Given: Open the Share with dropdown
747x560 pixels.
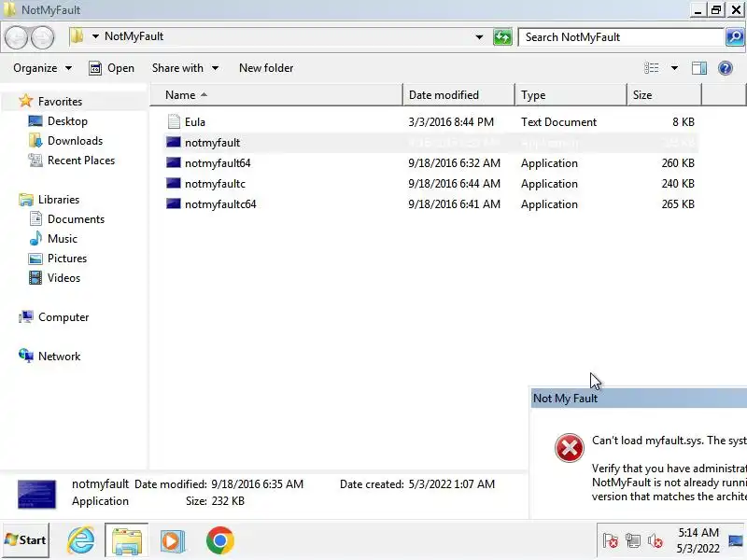Looking at the screenshot, I should [185, 68].
